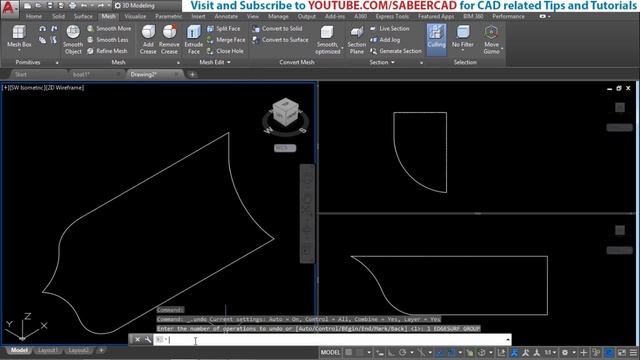Click the WCS label below the ViewCube
Screen dimensions: 640x360
click(x=285, y=148)
